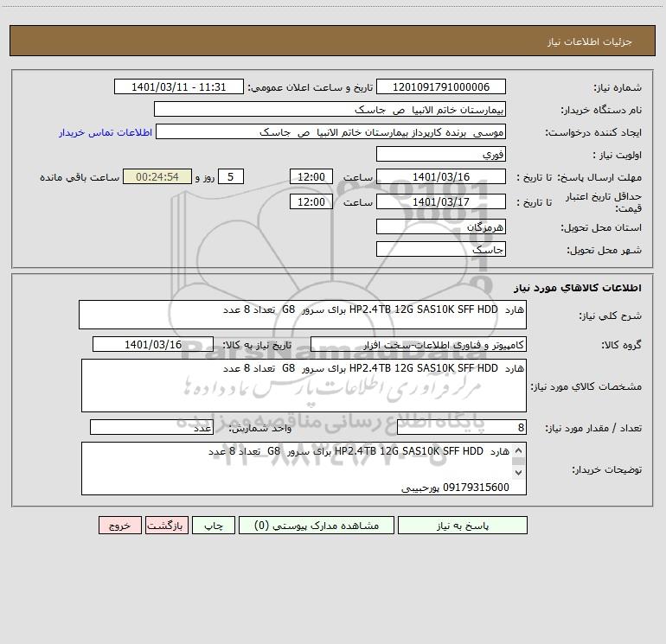Click the goods group field 'کامپیوتر و فناوری اطلاعات'

pos(419,344)
